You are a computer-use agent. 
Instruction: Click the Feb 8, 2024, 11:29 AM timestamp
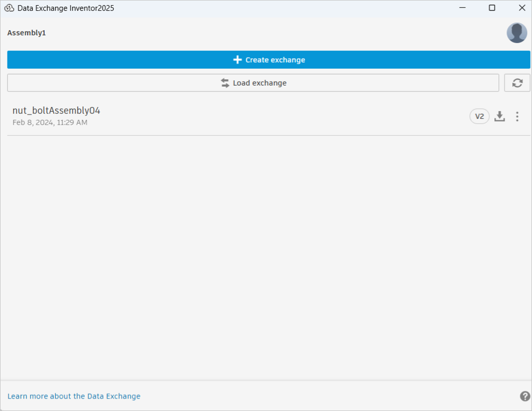(x=50, y=122)
